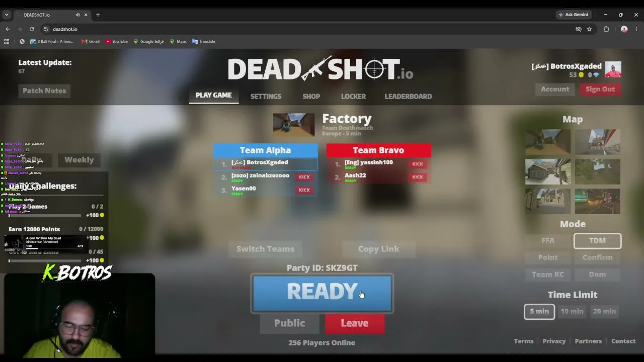Open the Terms link

point(524,341)
